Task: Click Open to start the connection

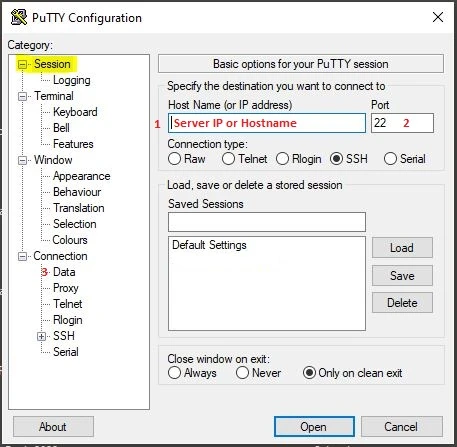Action: click(314, 427)
